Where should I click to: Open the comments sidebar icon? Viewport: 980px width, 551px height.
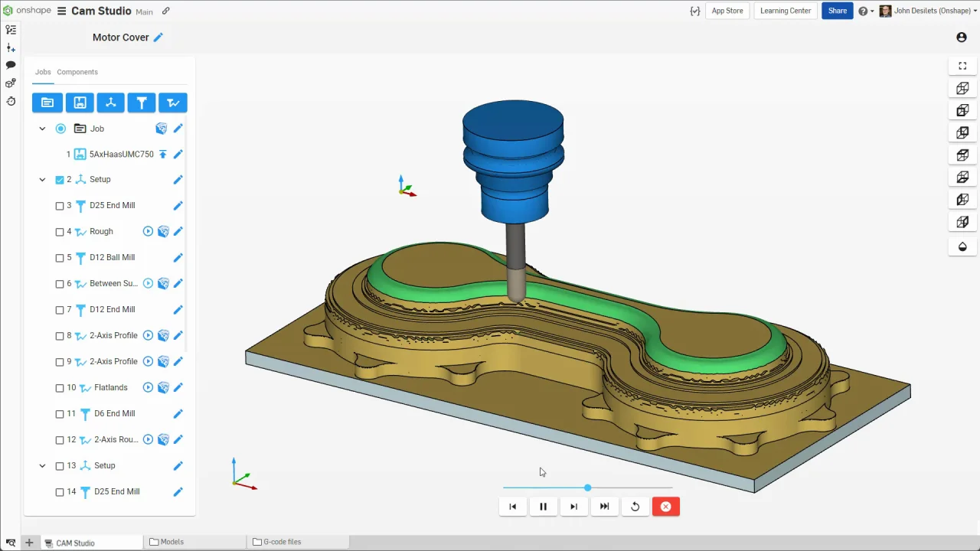click(11, 65)
